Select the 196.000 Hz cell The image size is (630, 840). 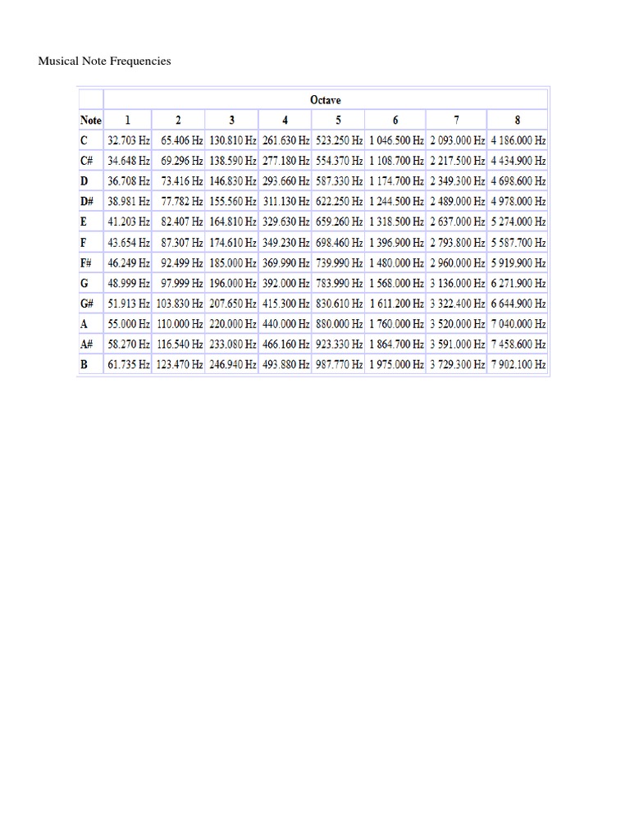pos(233,283)
